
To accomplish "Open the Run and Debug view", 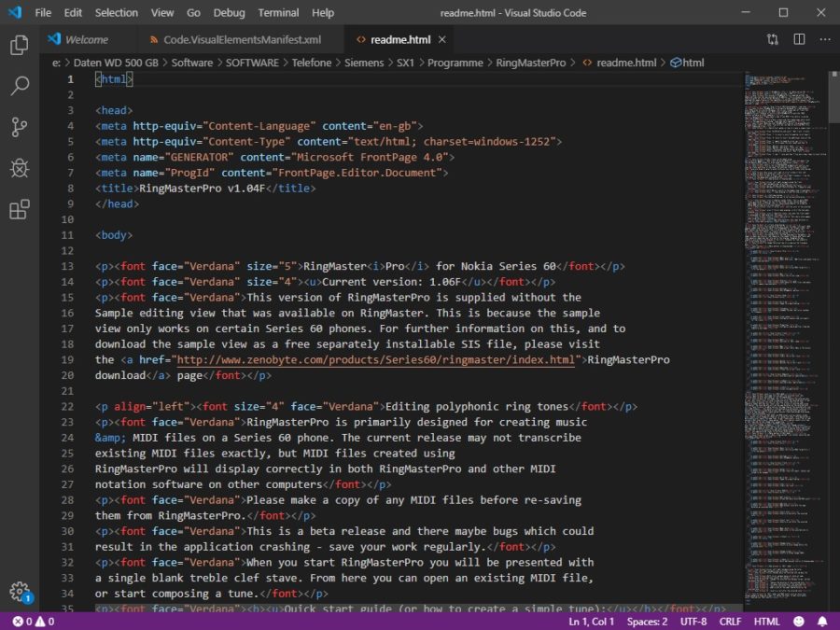I will (x=21, y=169).
